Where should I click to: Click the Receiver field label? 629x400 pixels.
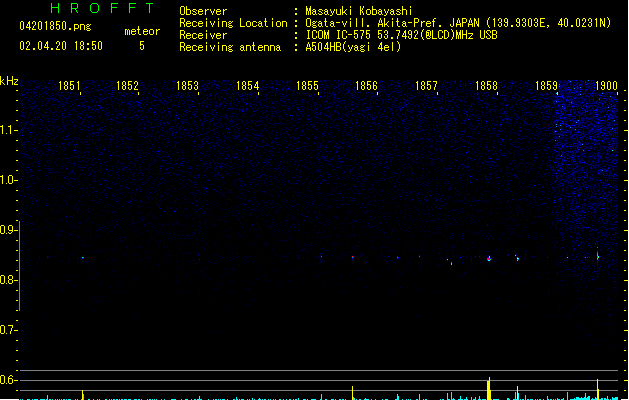[x=203, y=35]
